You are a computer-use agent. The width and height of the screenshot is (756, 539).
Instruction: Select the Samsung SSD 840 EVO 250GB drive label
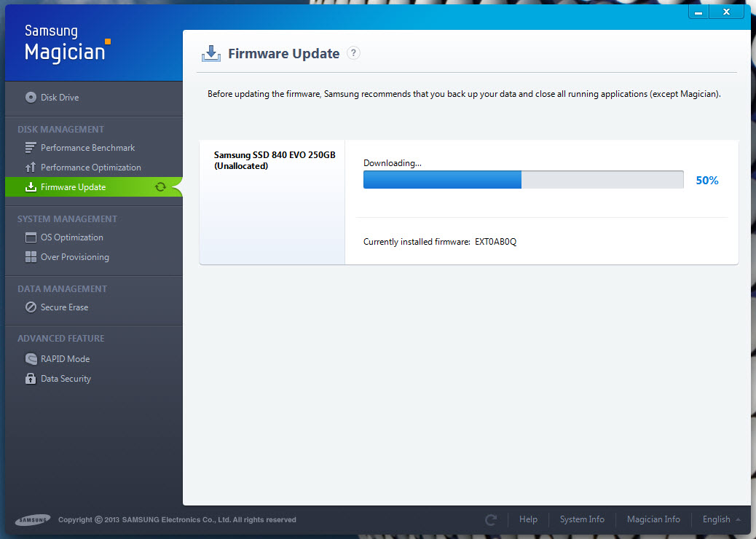click(275, 160)
